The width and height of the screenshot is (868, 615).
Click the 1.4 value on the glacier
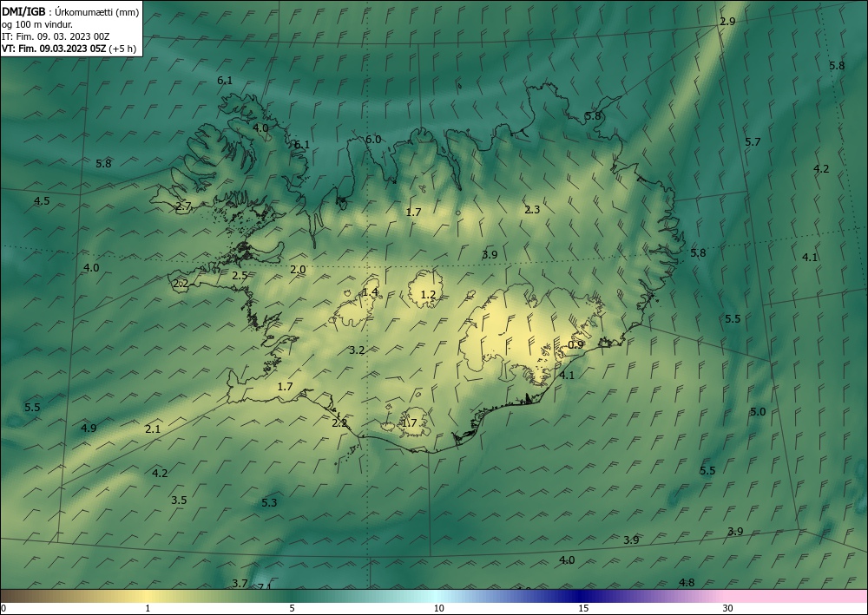(x=371, y=292)
